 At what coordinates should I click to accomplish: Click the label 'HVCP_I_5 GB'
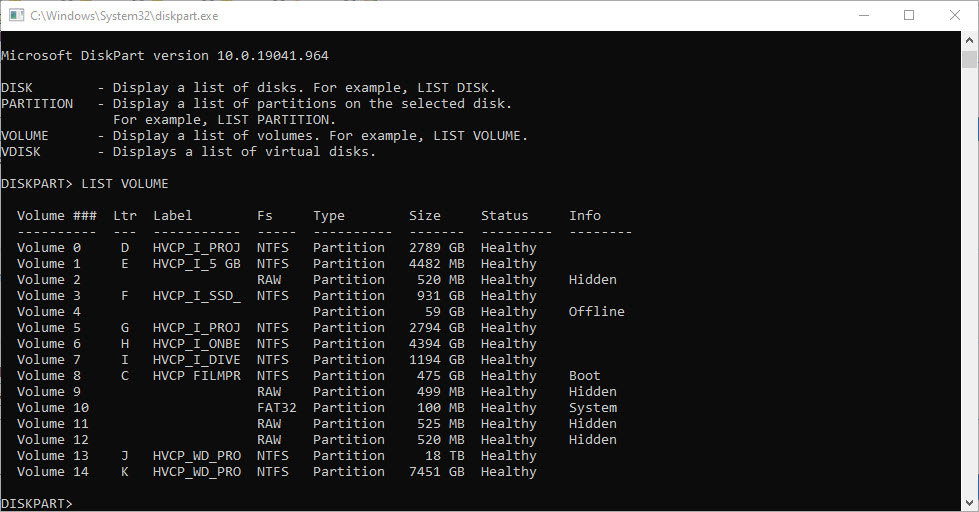point(197,263)
